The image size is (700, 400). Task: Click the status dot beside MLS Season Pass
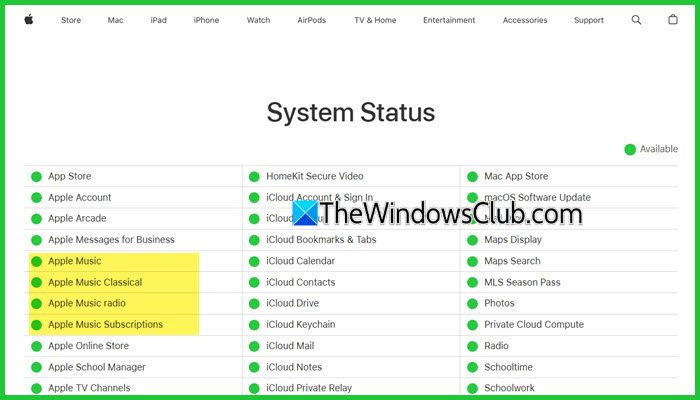tap(472, 283)
